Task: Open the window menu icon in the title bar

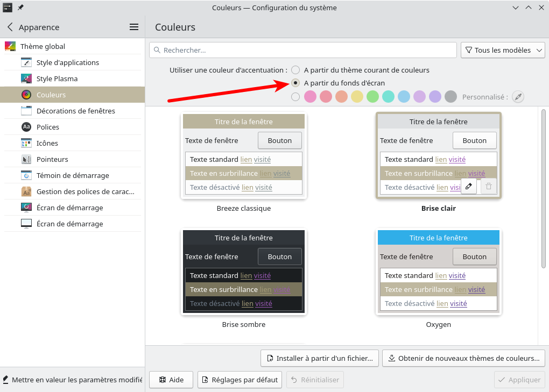Action: point(8,8)
